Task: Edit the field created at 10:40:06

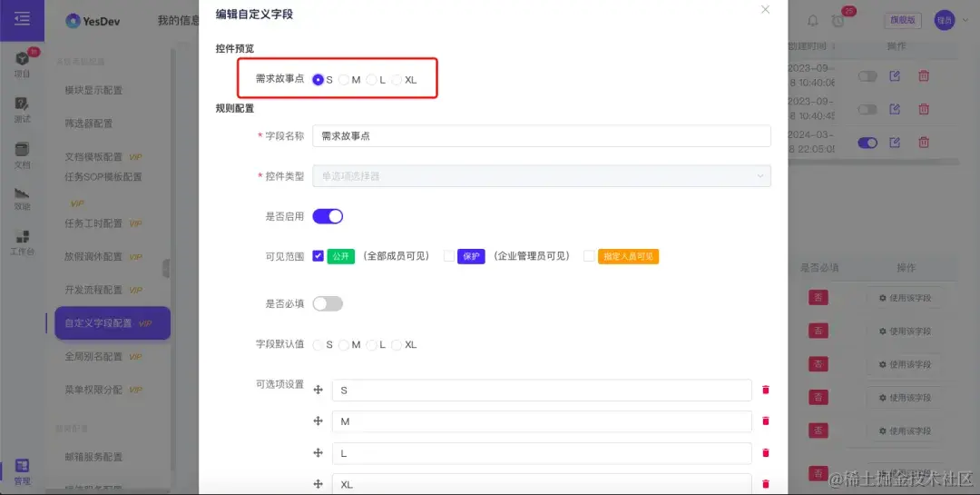Action: click(x=895, y=75)
